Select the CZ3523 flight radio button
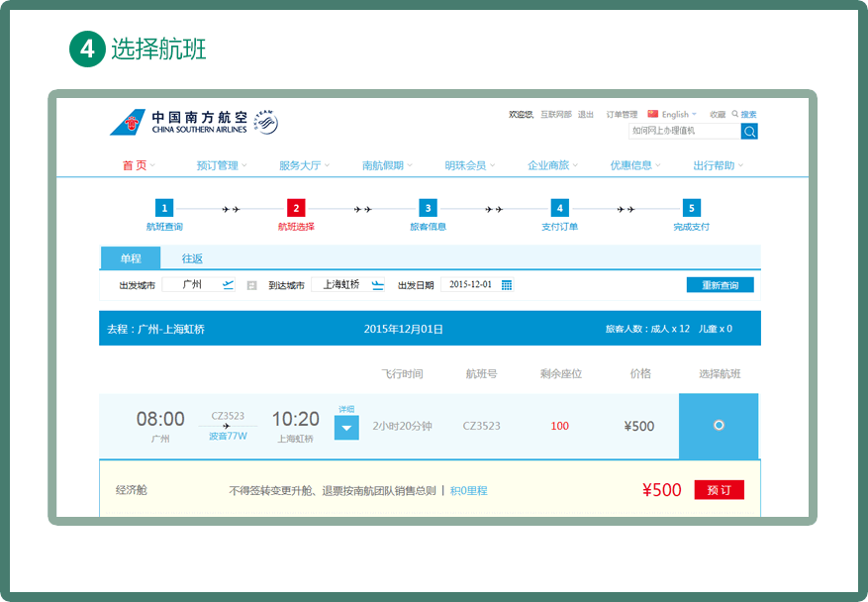 coord(719,425)
